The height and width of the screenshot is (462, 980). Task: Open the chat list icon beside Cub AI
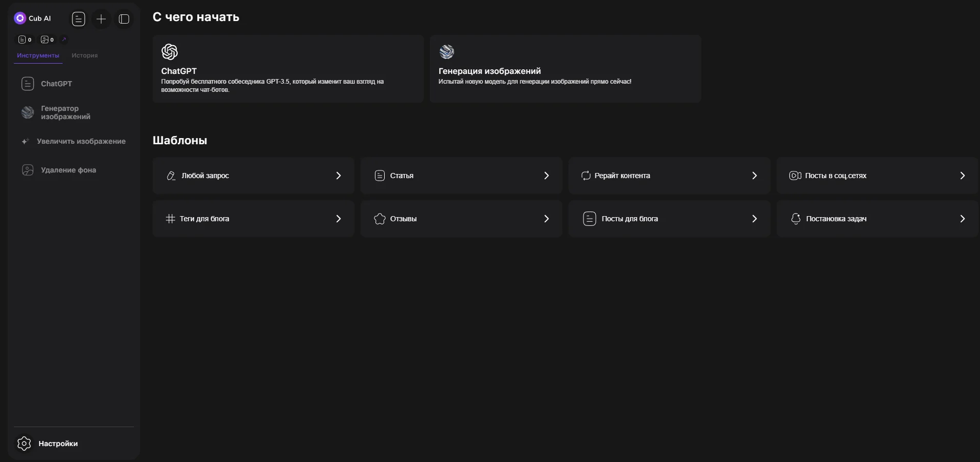point(79,19)
